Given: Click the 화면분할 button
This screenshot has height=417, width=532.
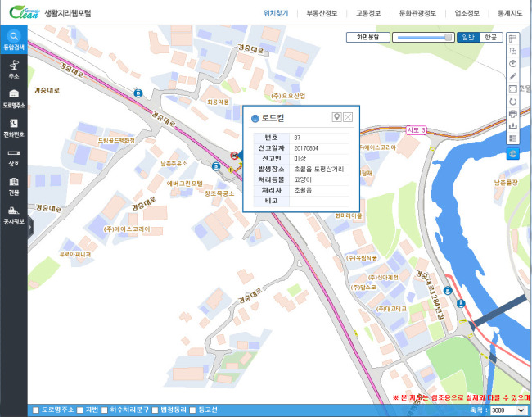Looking at the screenshot, I should click(368, 38).
